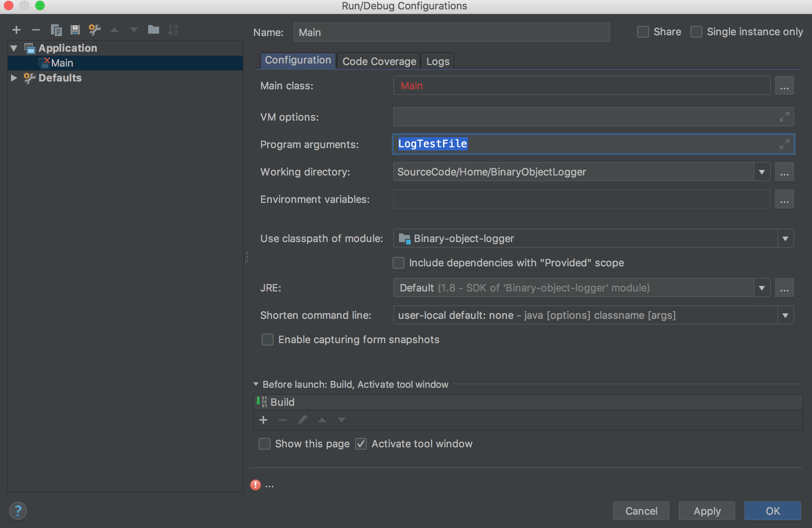Expand the Defaults tree node
Image resolution: width=812 pixels, height=528 pixels.
coord(14,78)
